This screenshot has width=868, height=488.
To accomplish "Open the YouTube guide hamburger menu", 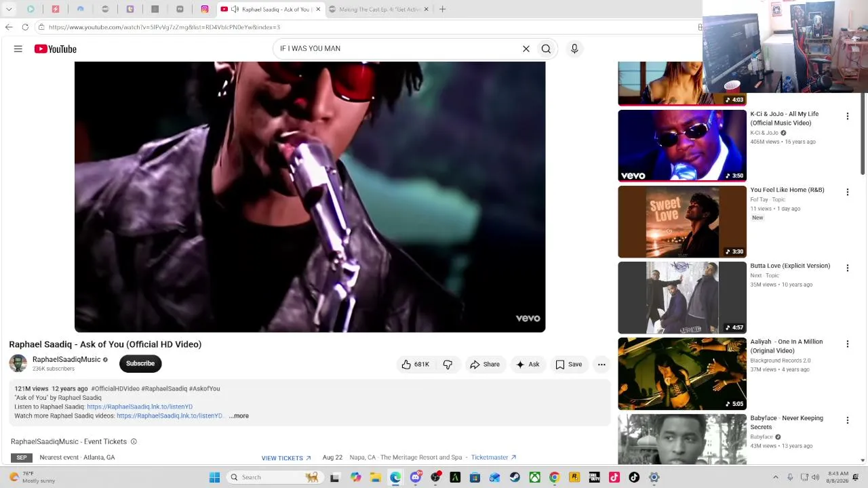I will pos(18,49).
